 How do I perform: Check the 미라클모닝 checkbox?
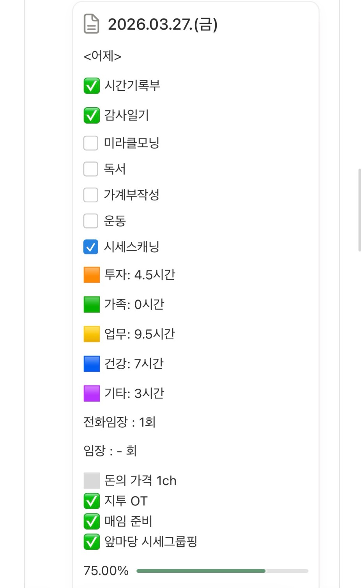click(91, 143)
